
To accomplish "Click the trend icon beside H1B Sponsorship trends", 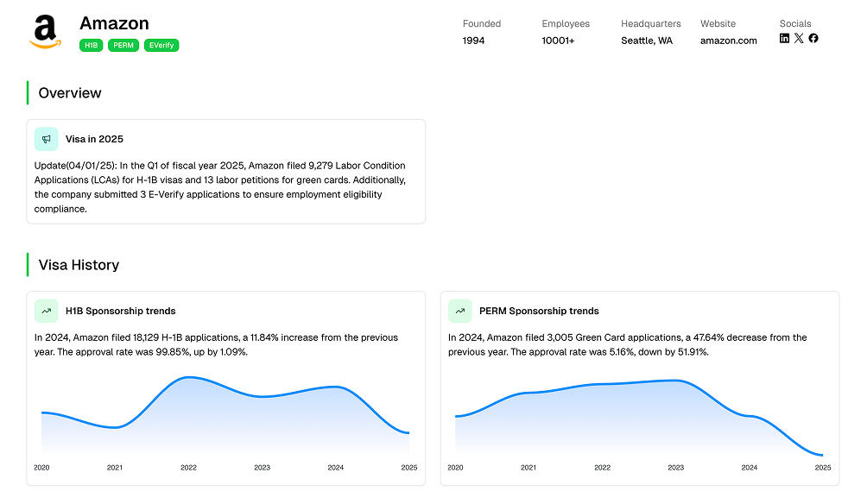I will click(47, 311).
